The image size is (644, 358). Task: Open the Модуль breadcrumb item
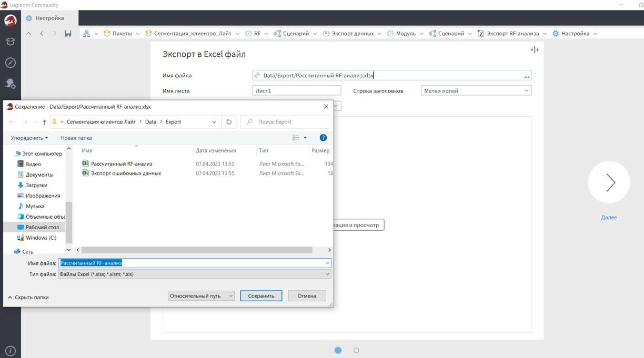click(x=401, y=33)
